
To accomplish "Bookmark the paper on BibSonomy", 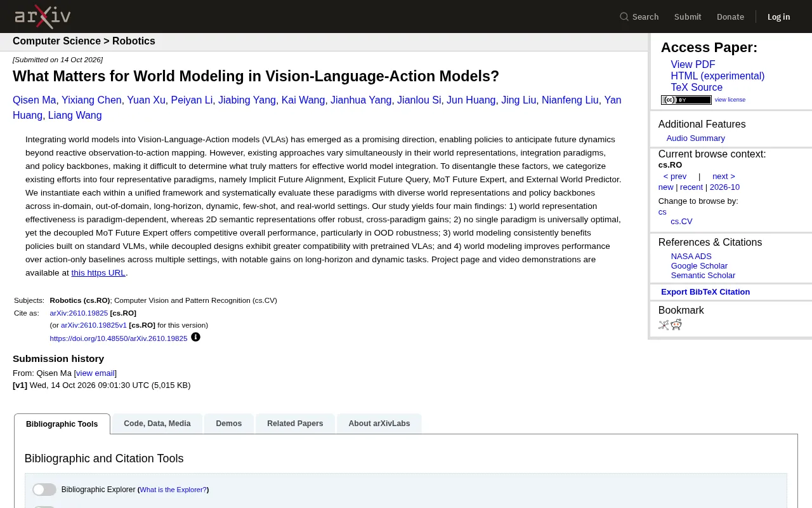I will [x=664, y=325].
